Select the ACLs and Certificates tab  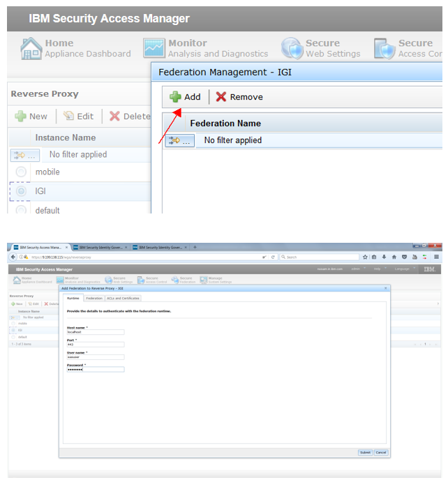click(123, 298)
